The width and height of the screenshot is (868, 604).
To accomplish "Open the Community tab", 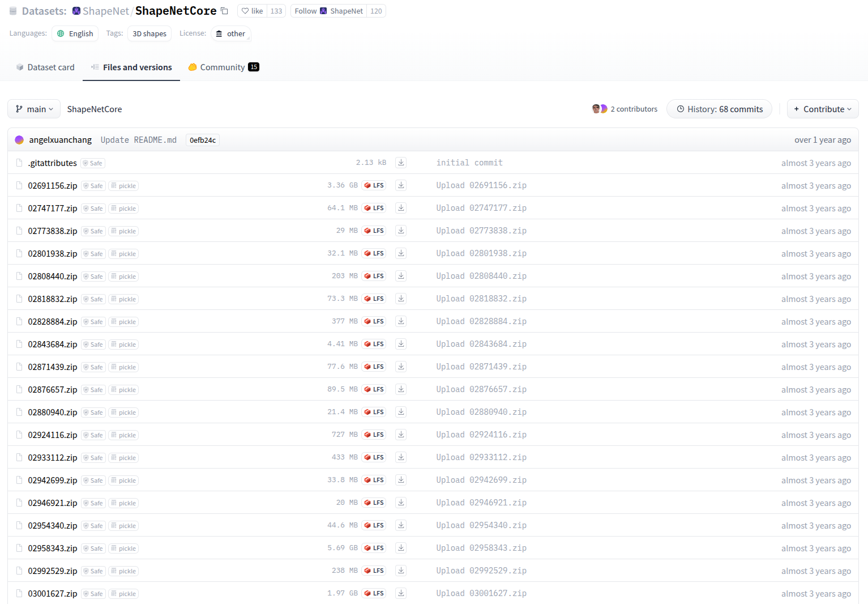I will coord(224,67).
